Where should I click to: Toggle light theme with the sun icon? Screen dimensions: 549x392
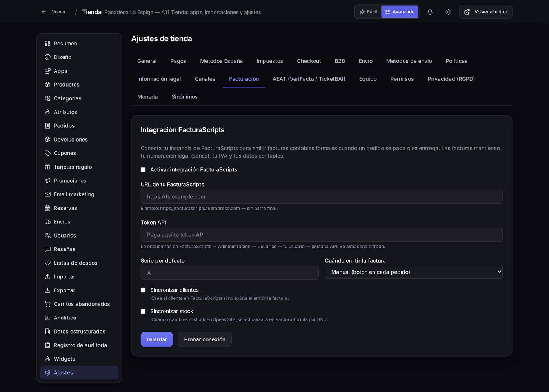click(448, 12)
